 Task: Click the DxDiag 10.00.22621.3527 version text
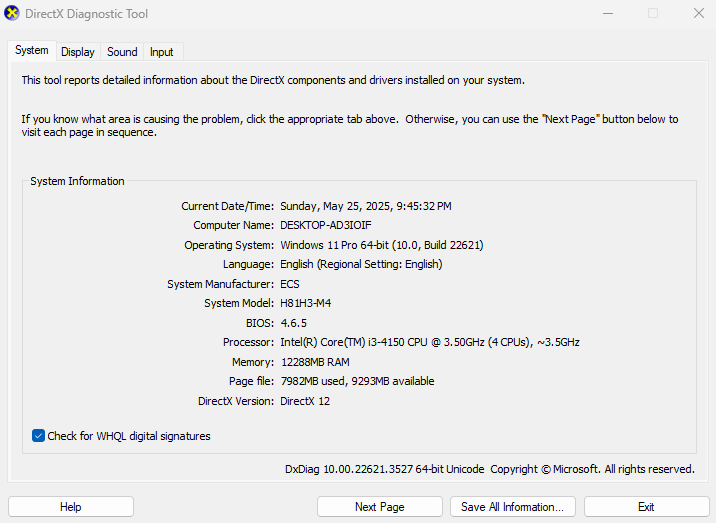(384, 469)
